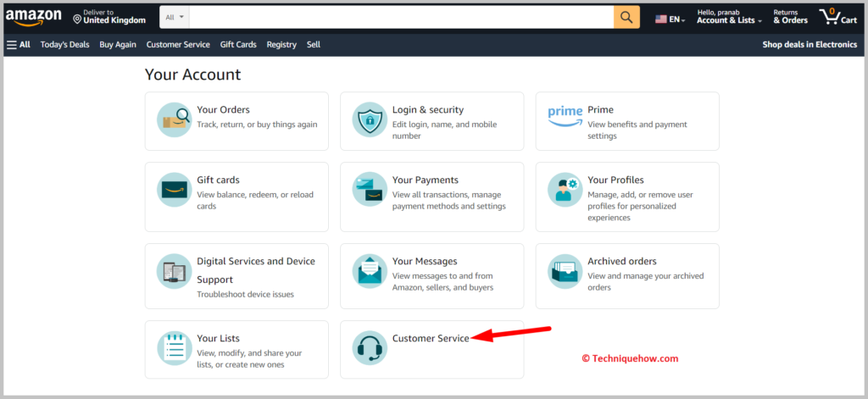Click the Your Orders package icon
The height and width of the screenshot is (399, 868).
click(x=175, y=119)
